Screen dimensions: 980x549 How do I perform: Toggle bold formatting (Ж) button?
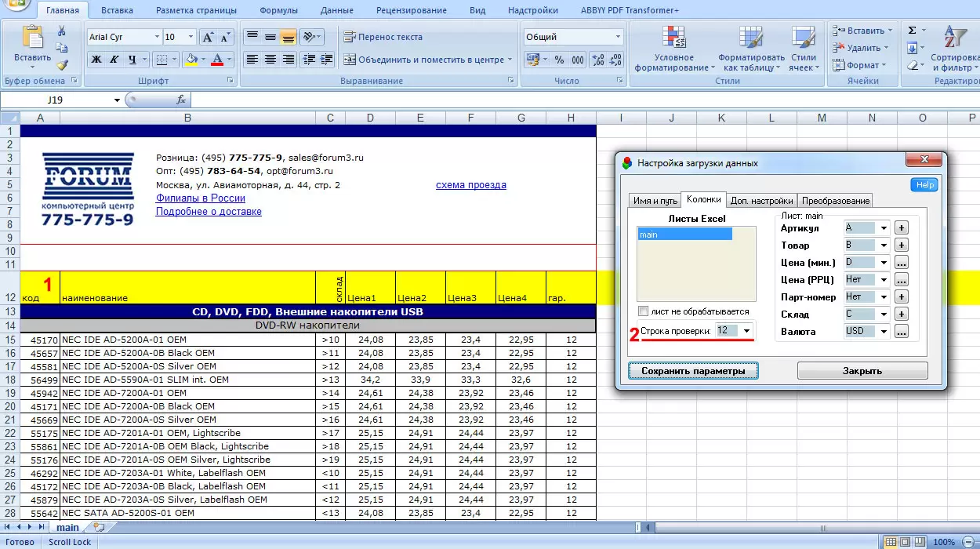[96, 60]
